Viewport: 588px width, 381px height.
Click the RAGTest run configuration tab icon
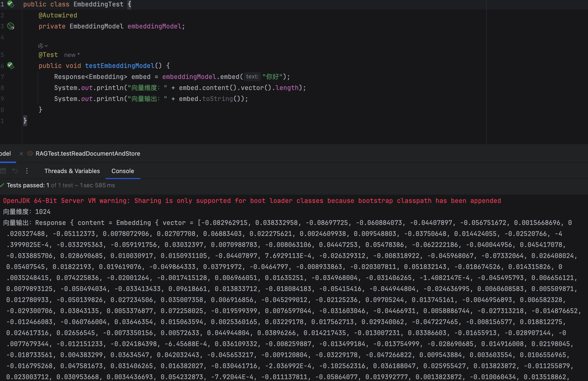coord(30,154)
